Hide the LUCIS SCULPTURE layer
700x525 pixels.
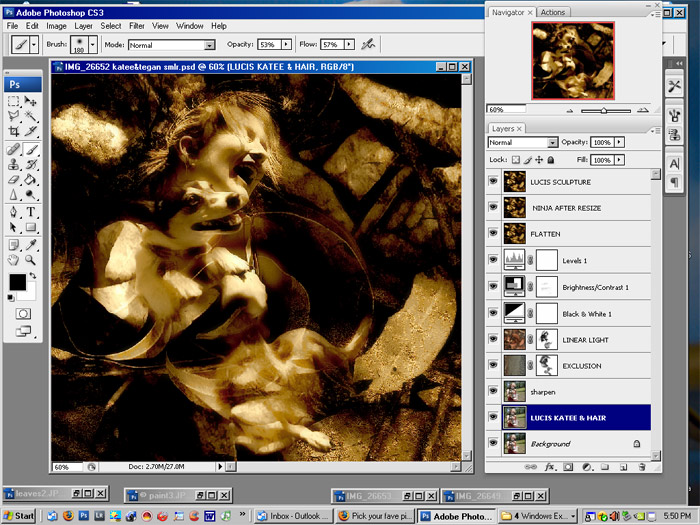point(493,181)
